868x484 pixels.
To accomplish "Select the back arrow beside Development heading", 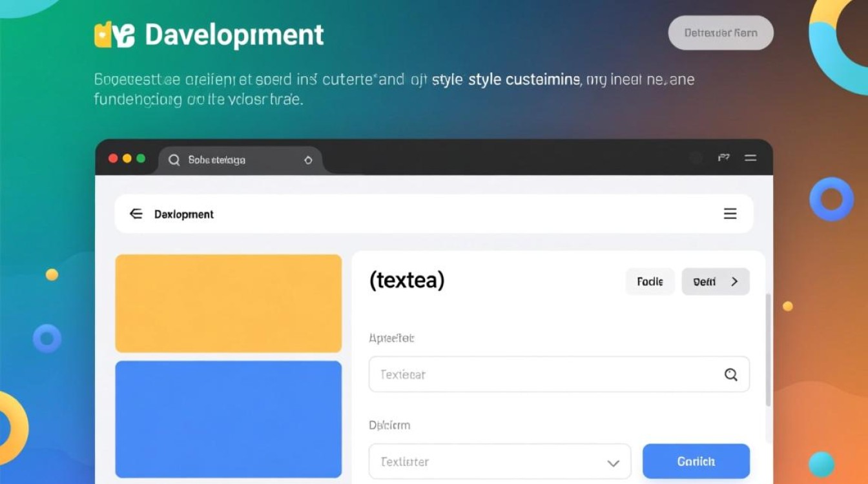I will click(136, 214).
